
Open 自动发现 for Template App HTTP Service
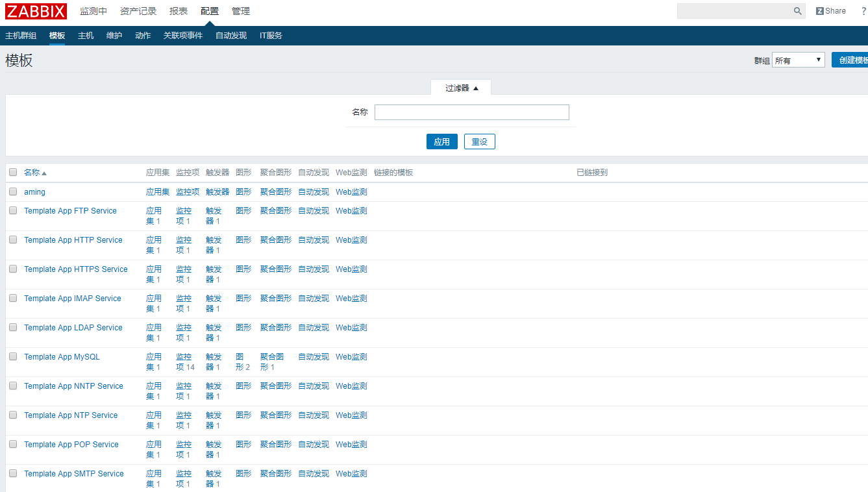pos(314,240)
